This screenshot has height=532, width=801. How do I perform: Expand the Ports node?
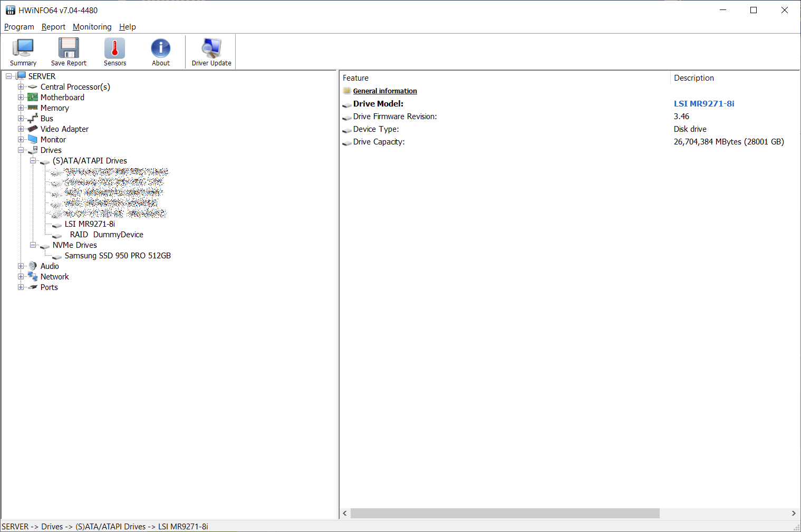(x=21, y=287)
